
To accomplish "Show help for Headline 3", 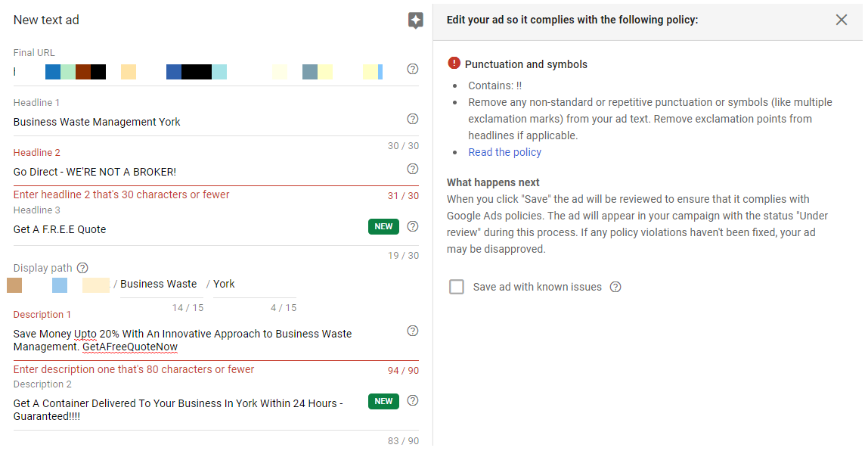I will click(x=413, y=226).
